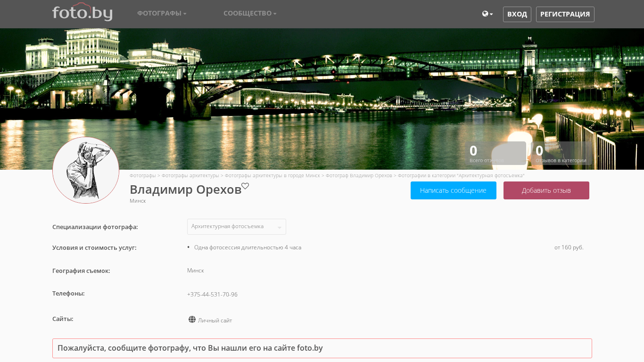Go to Фотографы архитектуры в городе Минск breadcrumb
This screenshot has width=644, height=362.
[x=272, y=175]
